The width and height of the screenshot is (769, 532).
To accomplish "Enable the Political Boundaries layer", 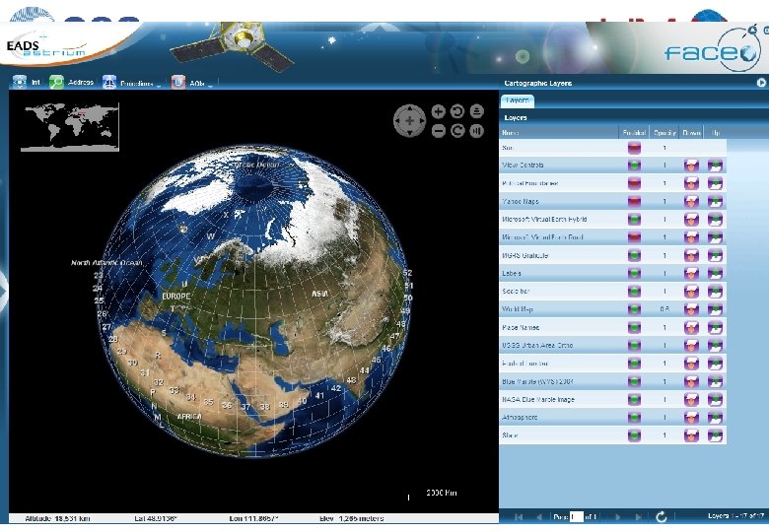I will (x=634, y=183).
